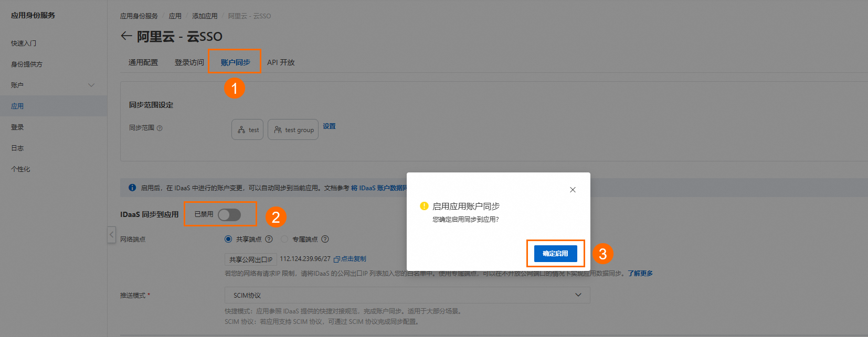
Task: Click the 网络端点 label
Action: point(133,239)
